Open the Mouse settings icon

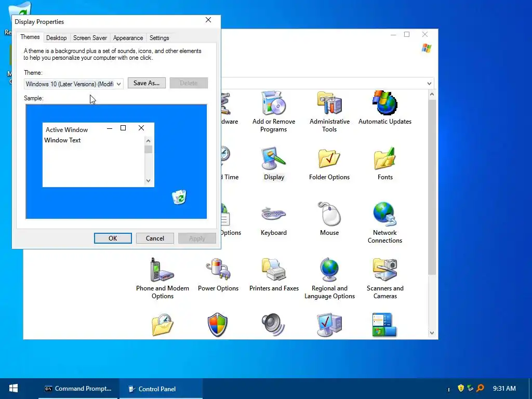[x=329, y=219]
